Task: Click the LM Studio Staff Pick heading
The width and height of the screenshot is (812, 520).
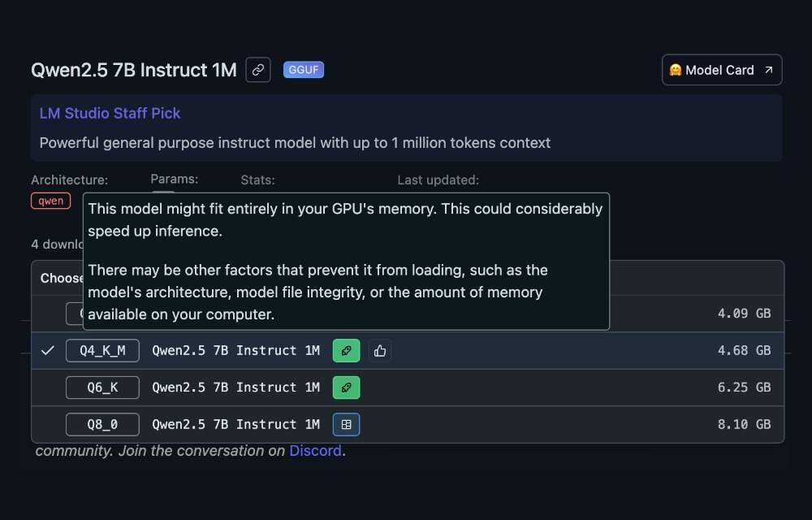Action: pos(110,113)
